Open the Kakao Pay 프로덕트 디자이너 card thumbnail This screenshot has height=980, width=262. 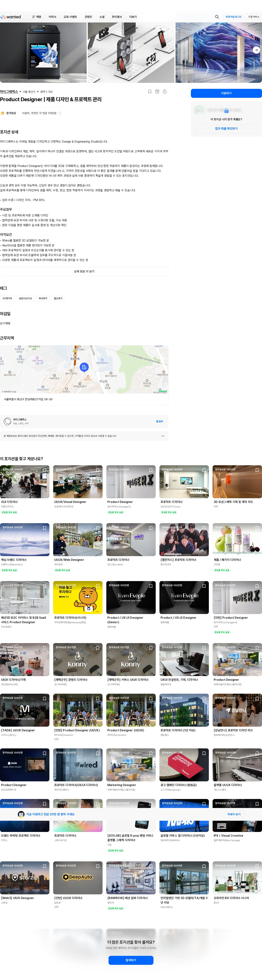(x=78, y=597)
